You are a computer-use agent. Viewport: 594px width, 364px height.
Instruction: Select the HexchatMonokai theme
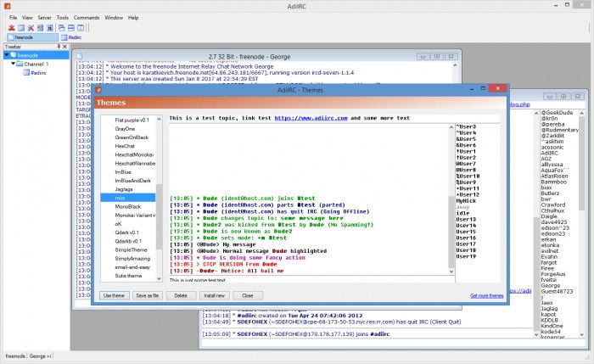coord(134,155)
